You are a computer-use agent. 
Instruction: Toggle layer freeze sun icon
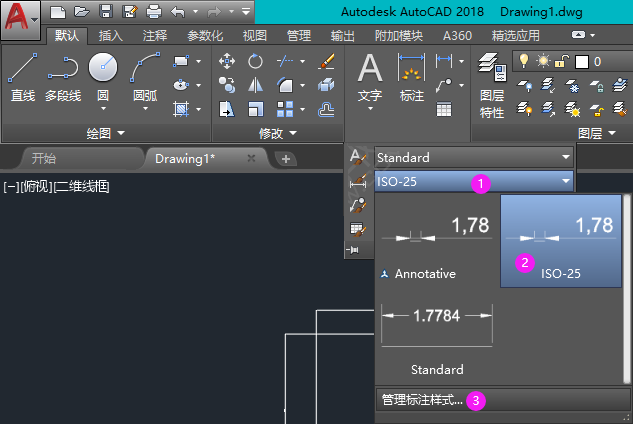click(544, 62)
